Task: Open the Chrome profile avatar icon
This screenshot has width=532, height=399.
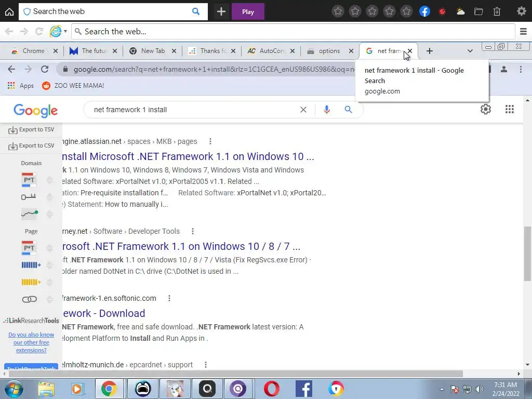Action: 504,69
